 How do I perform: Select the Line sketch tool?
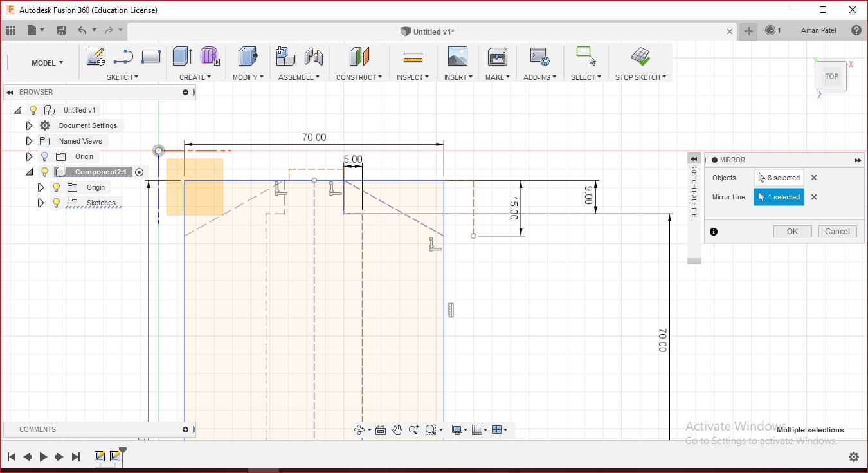[123, 57]
